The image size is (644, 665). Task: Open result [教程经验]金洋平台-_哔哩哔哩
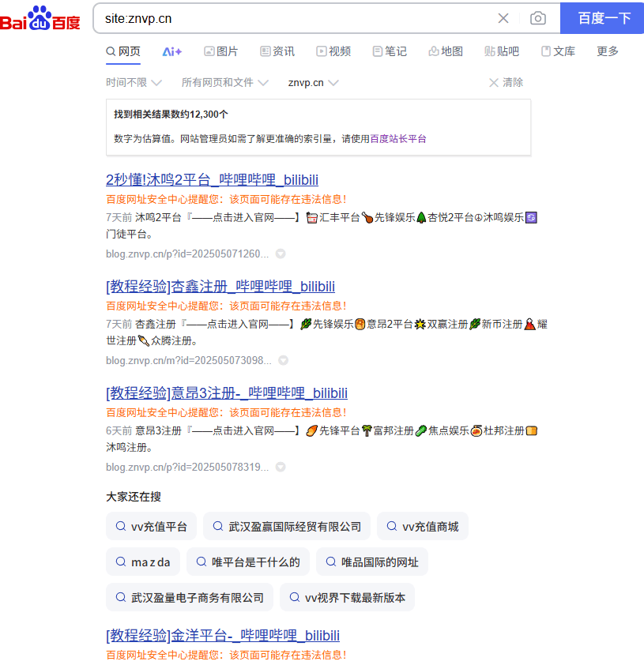pyautogui.click(x=223, y=635)
